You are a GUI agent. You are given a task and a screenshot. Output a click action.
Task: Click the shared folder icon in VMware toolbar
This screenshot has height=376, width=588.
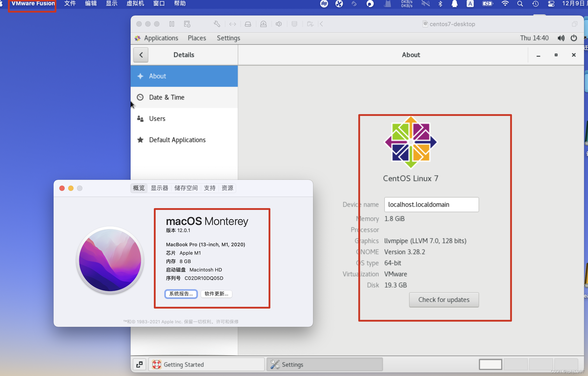pos(310,24)
